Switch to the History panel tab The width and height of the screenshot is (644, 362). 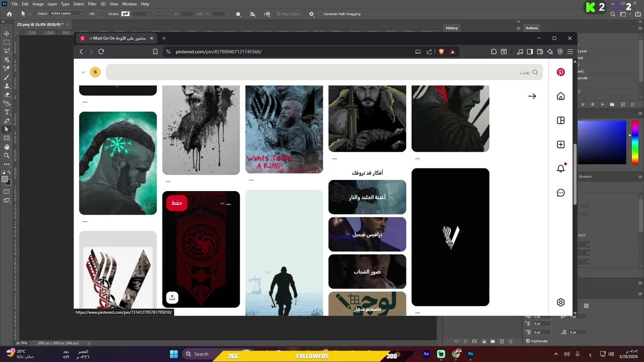[452, 28]
